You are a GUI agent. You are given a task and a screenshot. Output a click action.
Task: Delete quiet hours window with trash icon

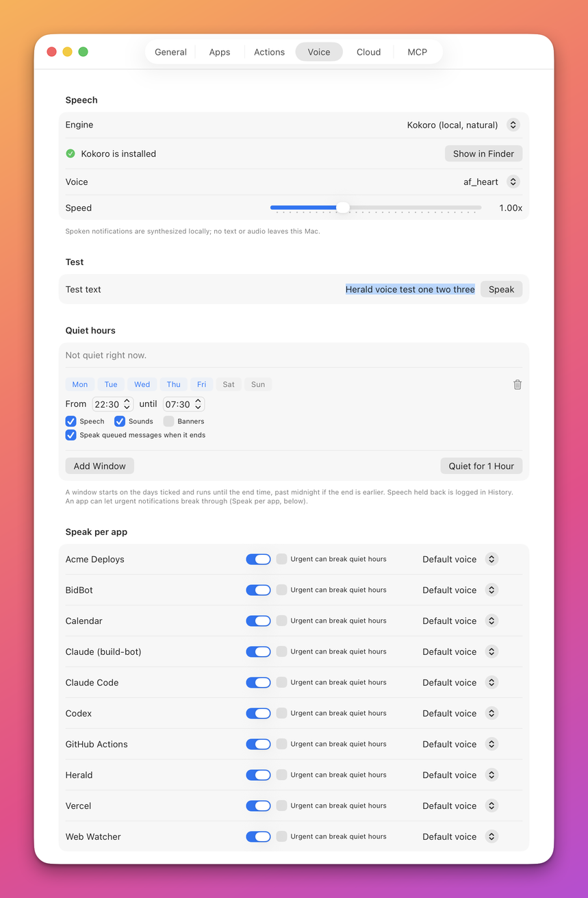pyautogui.click(x=517, y=384)
